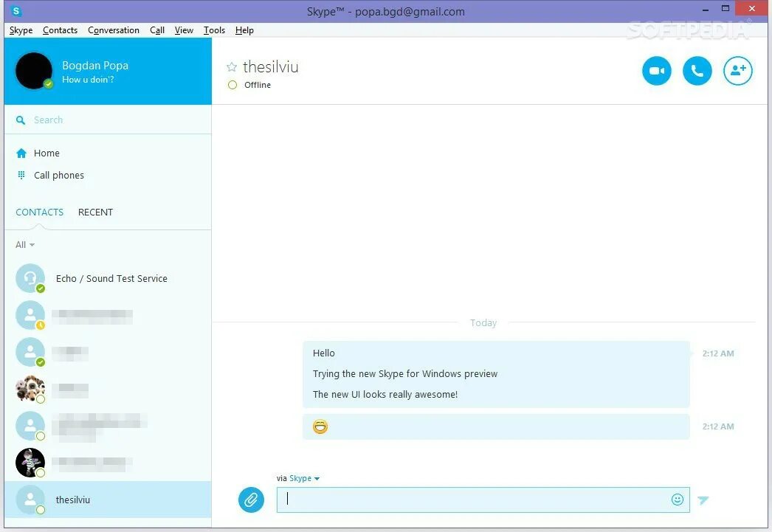Open the Contacts menu
This screenshot has height=532, width=772.
coord(60,30)
